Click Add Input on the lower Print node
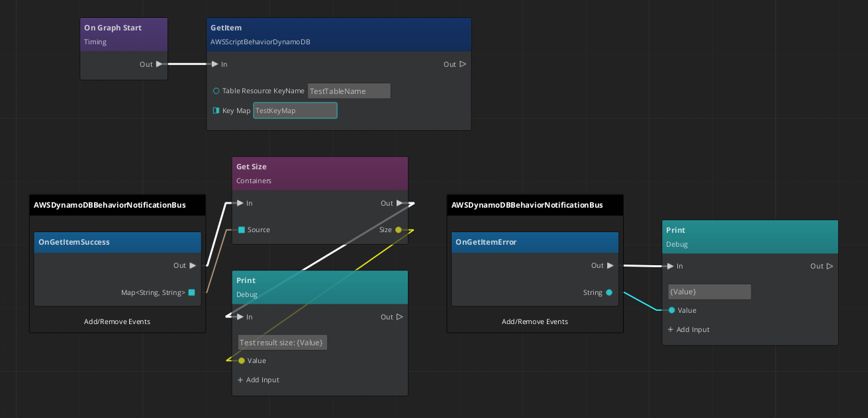Image resolution: width=868 pixels, height=418 pixels. [x=258, y=380]
